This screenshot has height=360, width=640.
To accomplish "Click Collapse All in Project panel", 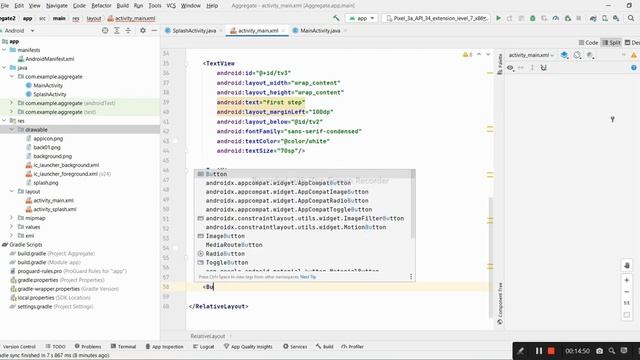I will click(x=128, y=31).
